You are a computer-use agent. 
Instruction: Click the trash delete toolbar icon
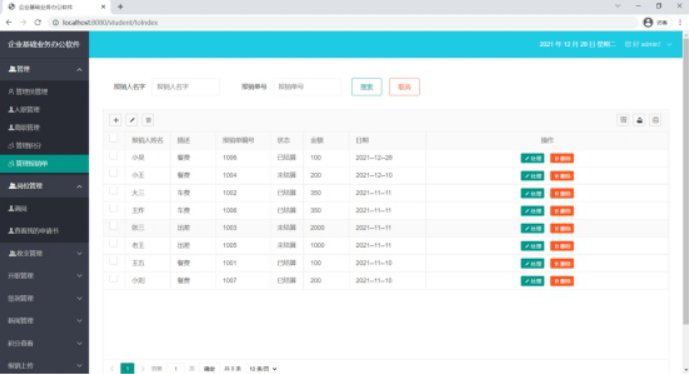(148, 120)
